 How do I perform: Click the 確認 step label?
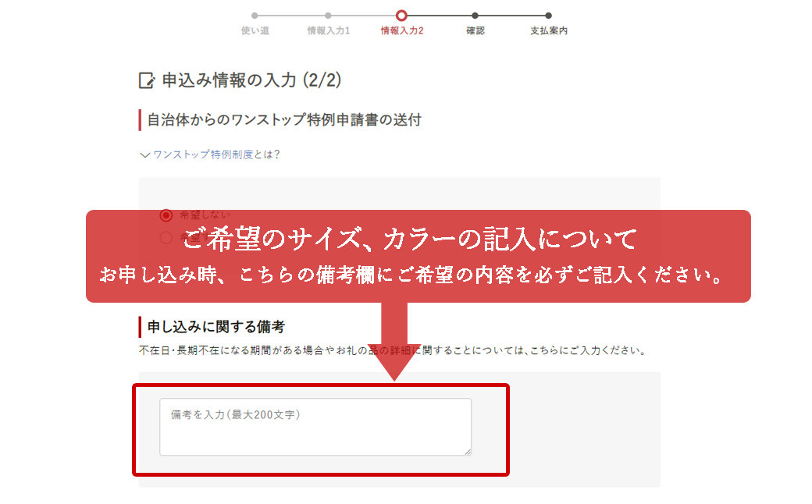click(475, 30)
